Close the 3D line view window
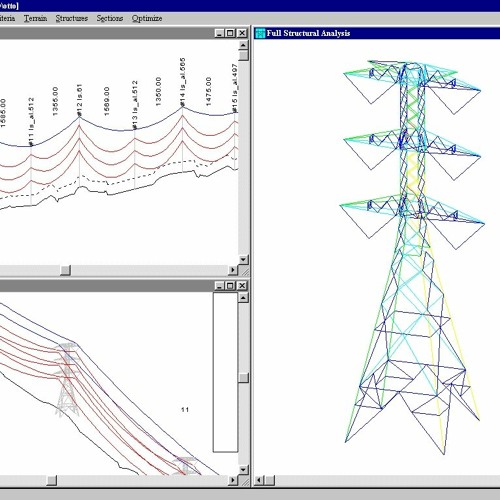Image resolution: width=500 pixels, height=500 pixels. point(242,286)
